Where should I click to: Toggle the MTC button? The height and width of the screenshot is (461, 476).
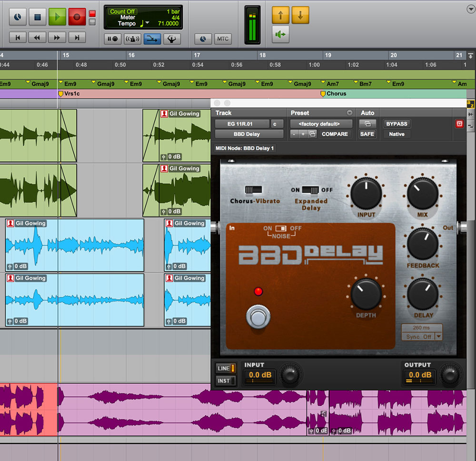pos(223,39)
